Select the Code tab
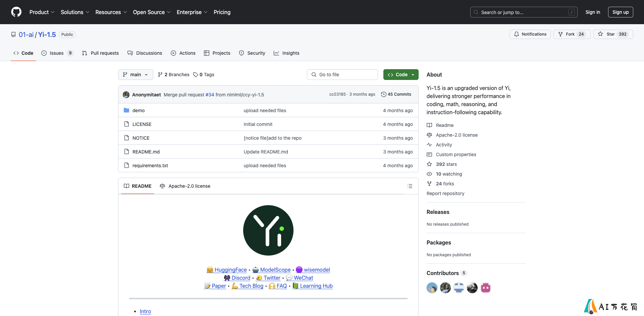Image resolution: width=644 pixels, height=316 pixels. click(x=23, y=53)
